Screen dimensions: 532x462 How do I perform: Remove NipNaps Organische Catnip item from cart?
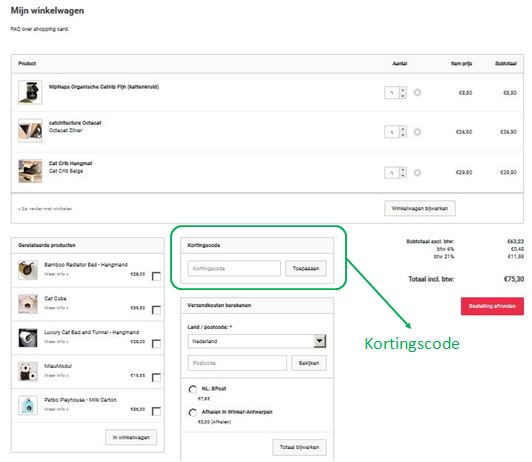417,92
